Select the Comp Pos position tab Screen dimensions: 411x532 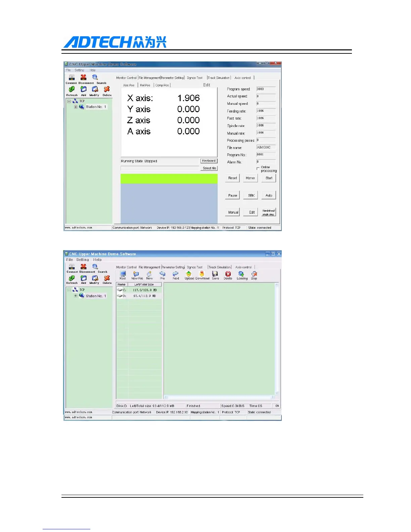click(x=162, y=85)
